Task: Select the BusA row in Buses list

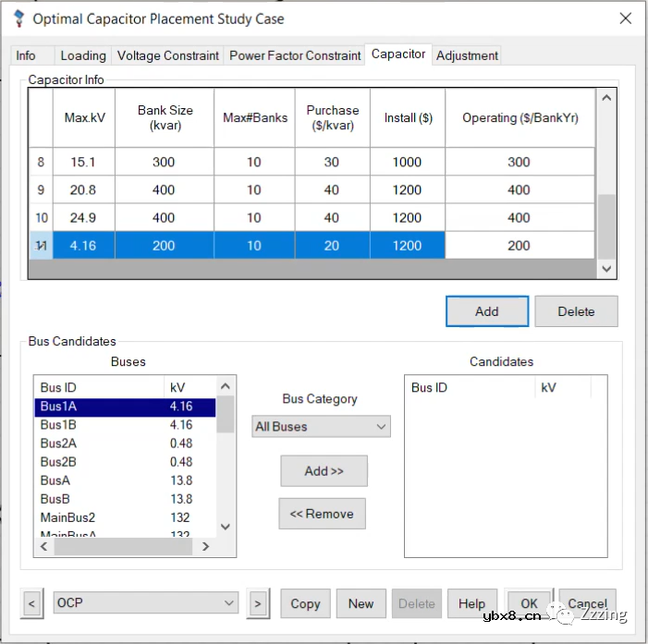Action: (55, 480)
